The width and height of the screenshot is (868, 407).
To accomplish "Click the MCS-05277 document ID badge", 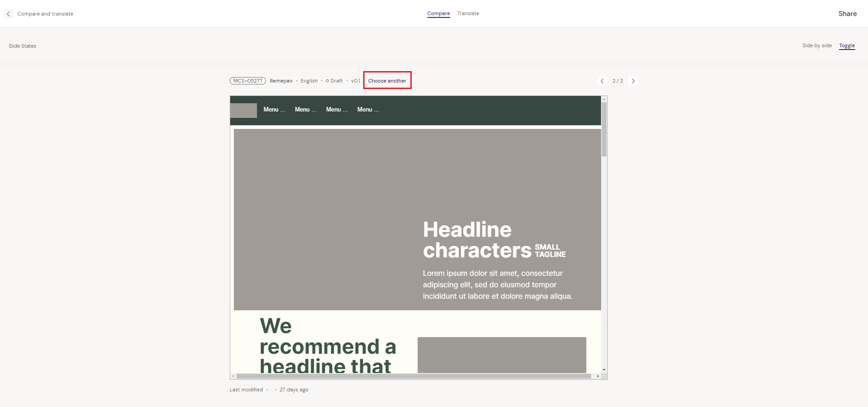I will click(x=248, y=81).
